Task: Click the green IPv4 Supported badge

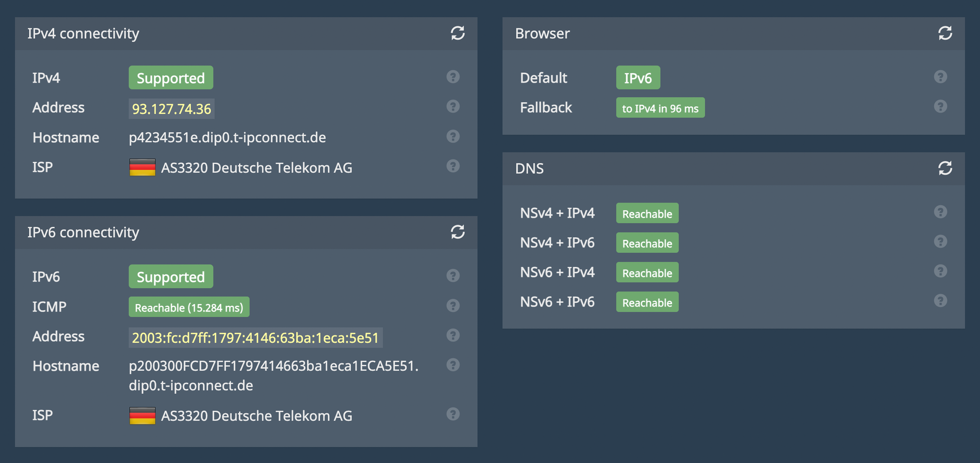Action: coord(171,78)
